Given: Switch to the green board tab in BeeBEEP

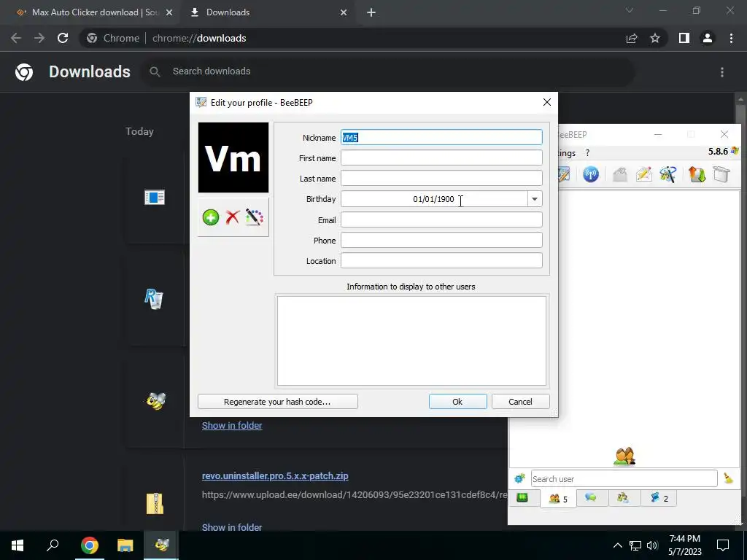Looking at the screenshot, I should [522, 498].
